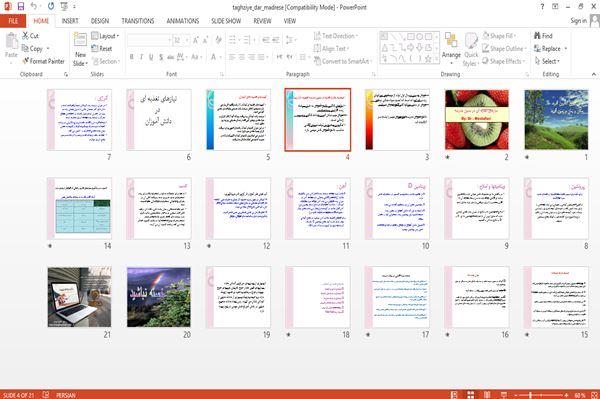Undo the last action
The height and width of the screenshot is (399, 600).
pyautogui.click(x=34, y=7)
